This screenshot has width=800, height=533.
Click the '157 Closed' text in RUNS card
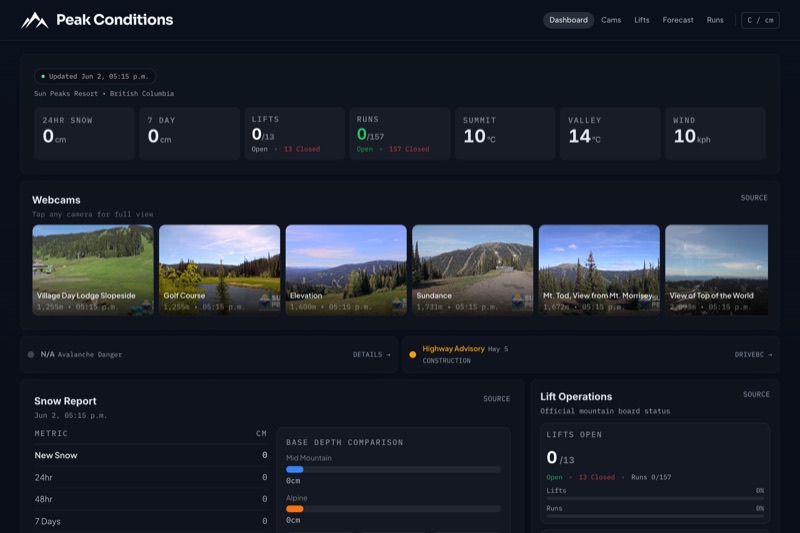coord(409,149)
